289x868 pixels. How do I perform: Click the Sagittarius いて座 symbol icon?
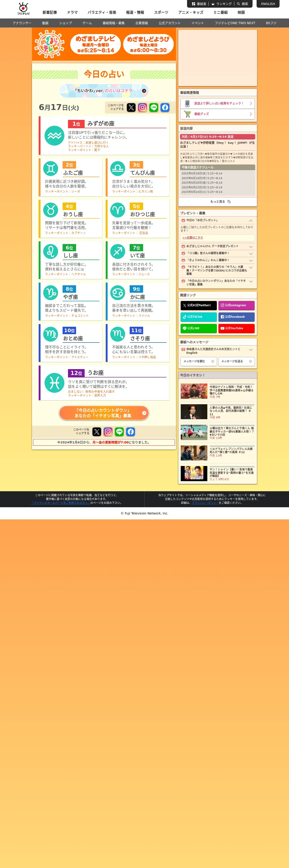tap(118, 251)
